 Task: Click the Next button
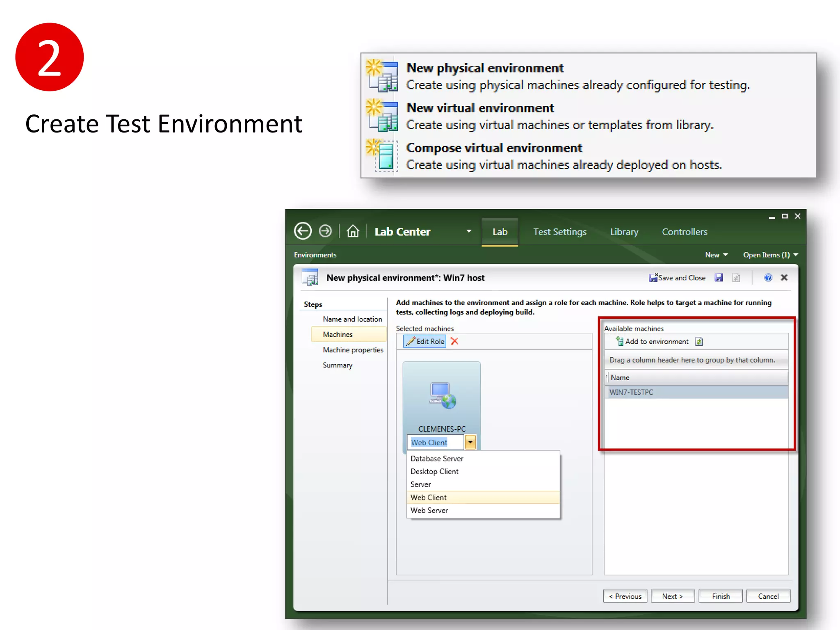click(673, 596)
